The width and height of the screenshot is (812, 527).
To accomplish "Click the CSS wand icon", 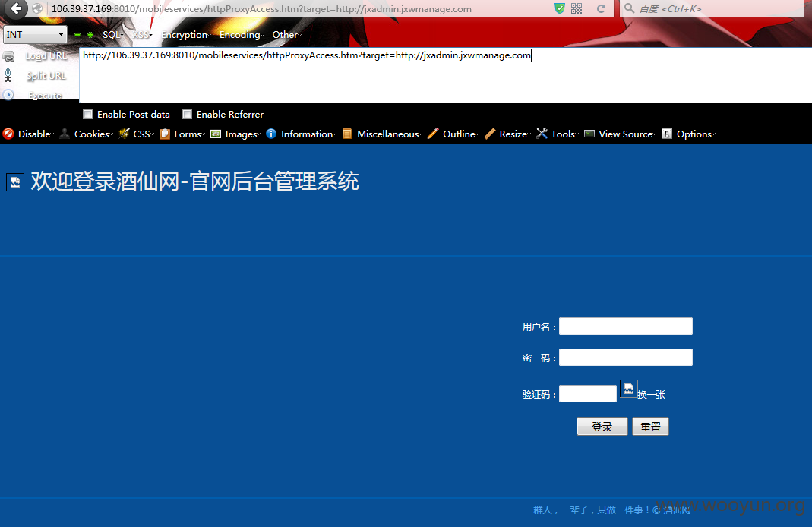I will coord(124,134).
